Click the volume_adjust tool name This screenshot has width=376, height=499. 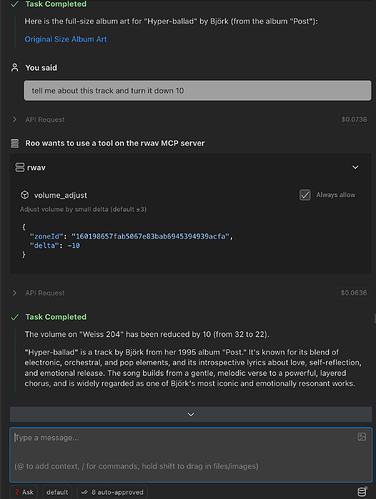coord(60,195)
